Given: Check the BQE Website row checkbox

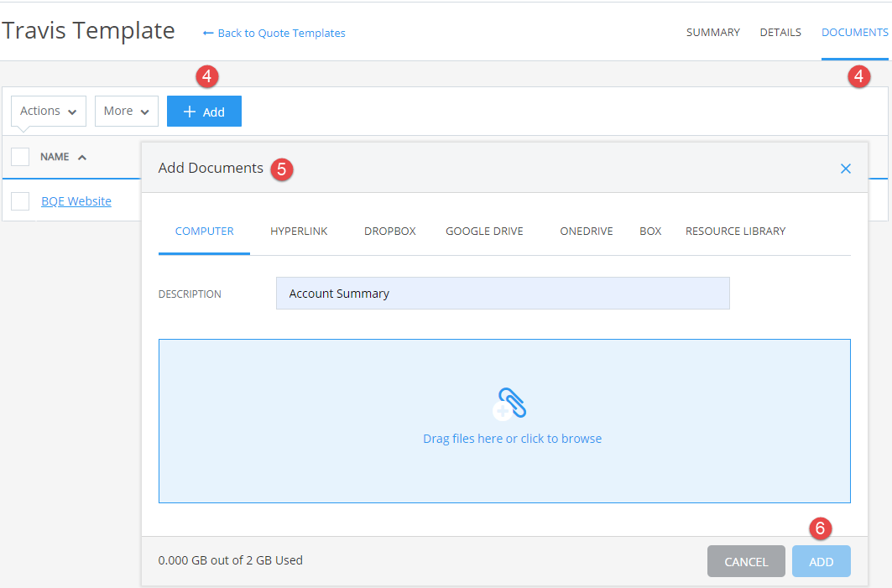Looking at the screenshot, I should [x=20, y=201].
